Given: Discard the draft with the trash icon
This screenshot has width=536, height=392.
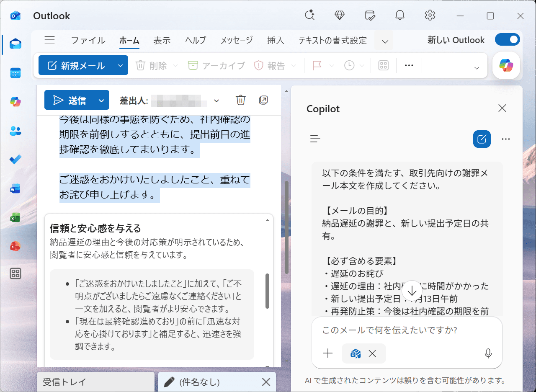Looking at the screenshot, I should (x=241, y=100).
